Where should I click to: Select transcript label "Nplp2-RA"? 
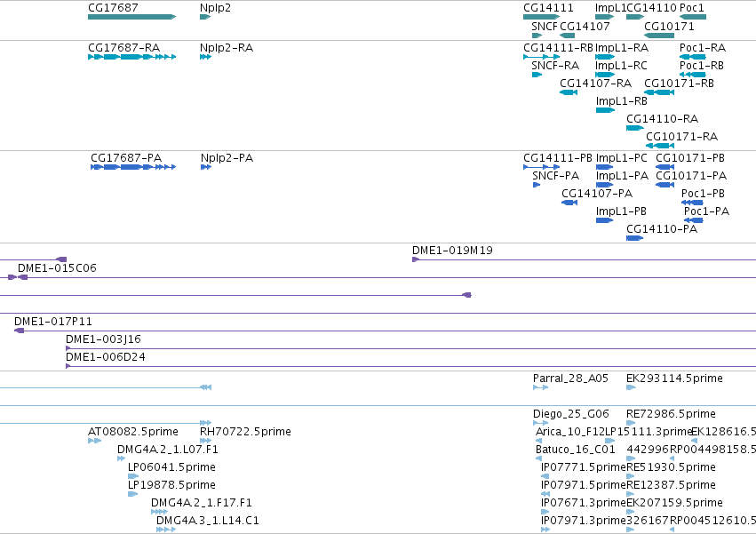tap(227, 48)
